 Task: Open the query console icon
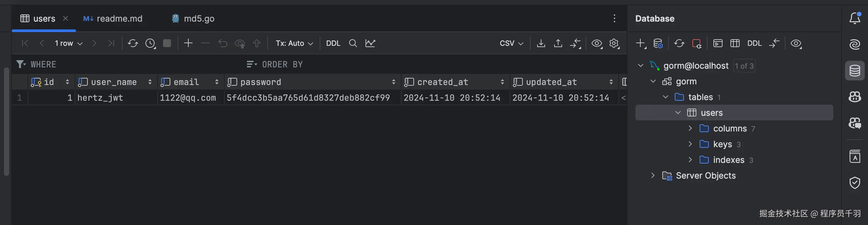tap(718, 43)
